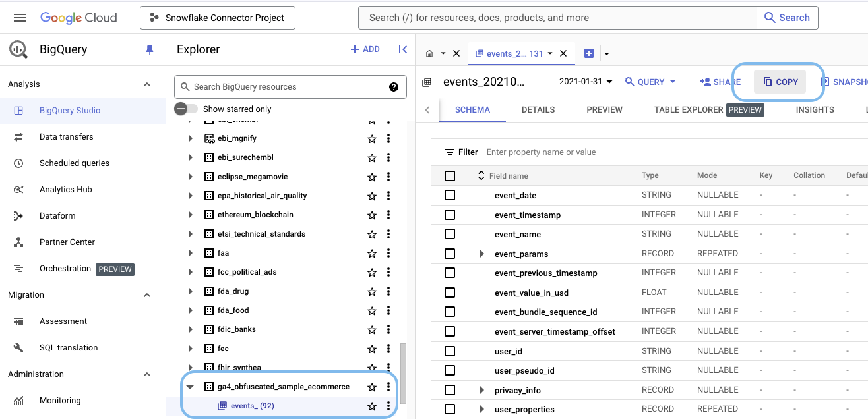Click the COPY table button
Viewport: 868px width, 419px height.
point(780,82)
